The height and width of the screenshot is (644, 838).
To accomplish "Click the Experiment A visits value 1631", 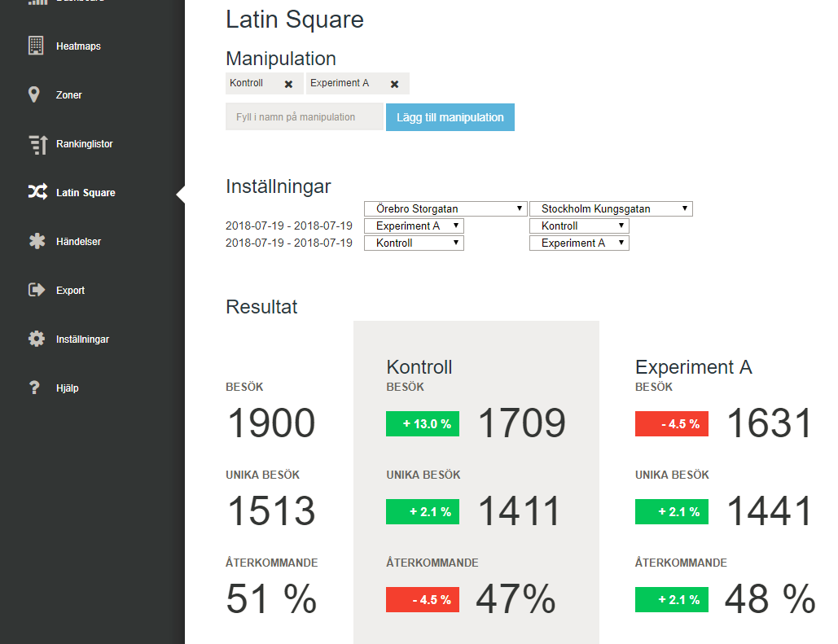I will click(770, 423).
